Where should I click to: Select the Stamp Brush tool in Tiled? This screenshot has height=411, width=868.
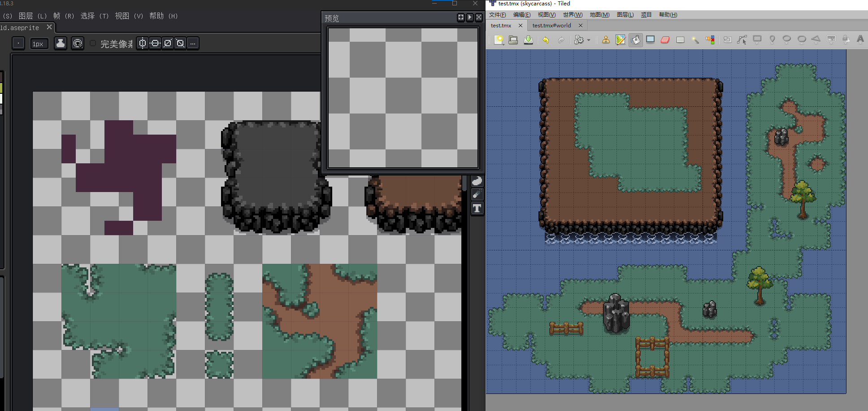pos(606,40)
